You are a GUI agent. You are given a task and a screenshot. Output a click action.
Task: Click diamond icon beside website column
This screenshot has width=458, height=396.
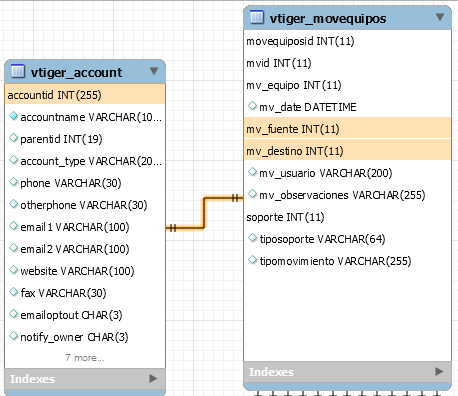pyautogui.click(x=13, y=270)
